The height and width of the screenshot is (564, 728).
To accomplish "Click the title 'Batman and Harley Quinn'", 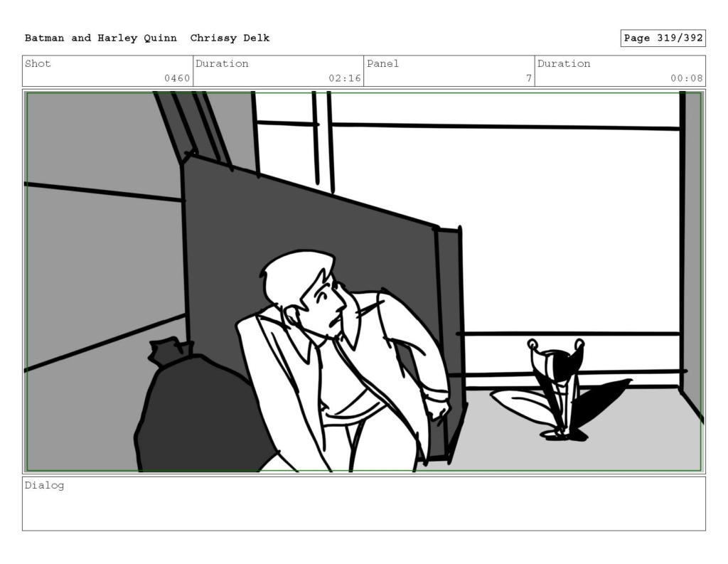I will 101,38.
